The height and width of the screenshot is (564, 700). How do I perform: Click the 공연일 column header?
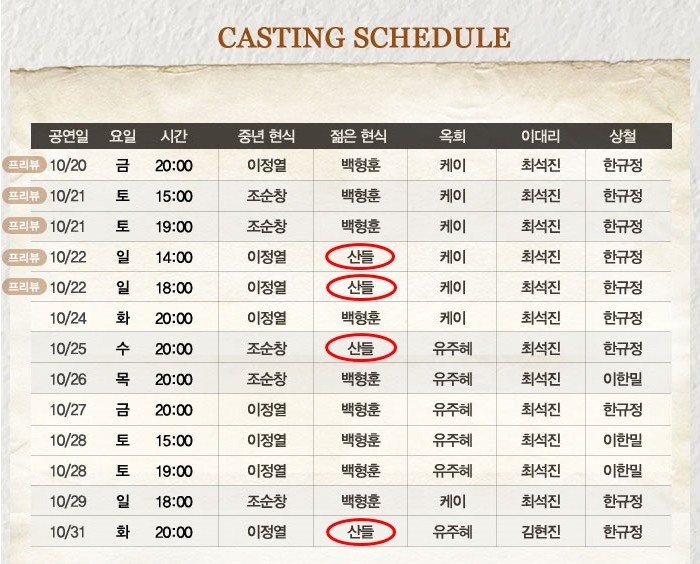68,136
